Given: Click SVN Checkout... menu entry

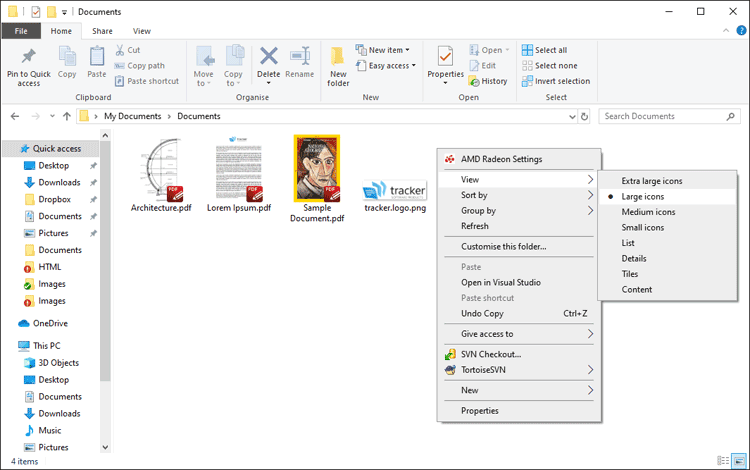Looking at the screenshot, I should coord(519,354).
